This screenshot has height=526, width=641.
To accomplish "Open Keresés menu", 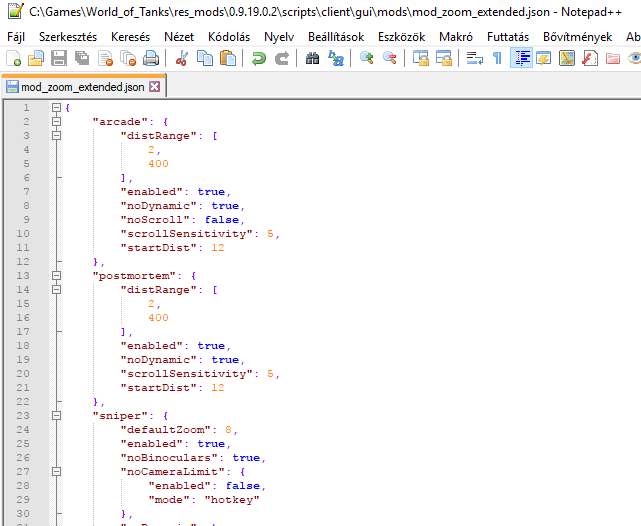I will (130, 37).
